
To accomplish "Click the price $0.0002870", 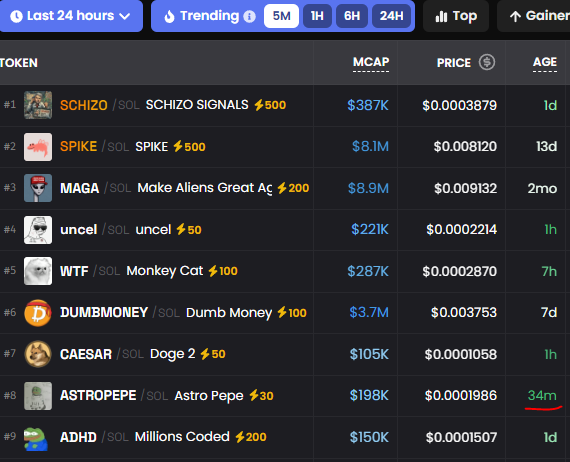I will (459, 271).
